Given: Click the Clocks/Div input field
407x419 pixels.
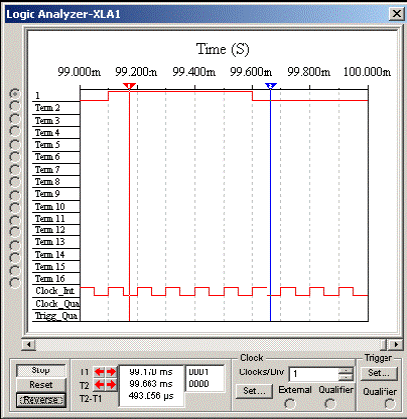Looking at the screenshot, I should [314, 374].
